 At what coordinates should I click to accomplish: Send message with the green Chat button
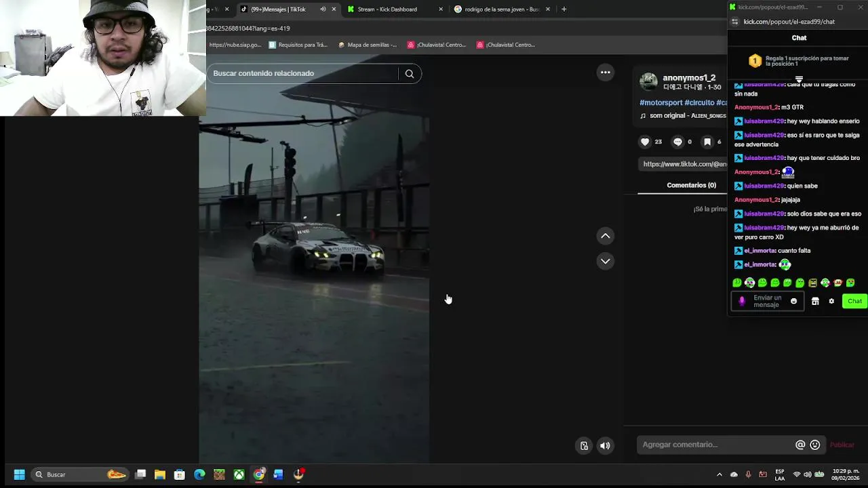coord(854,302)
